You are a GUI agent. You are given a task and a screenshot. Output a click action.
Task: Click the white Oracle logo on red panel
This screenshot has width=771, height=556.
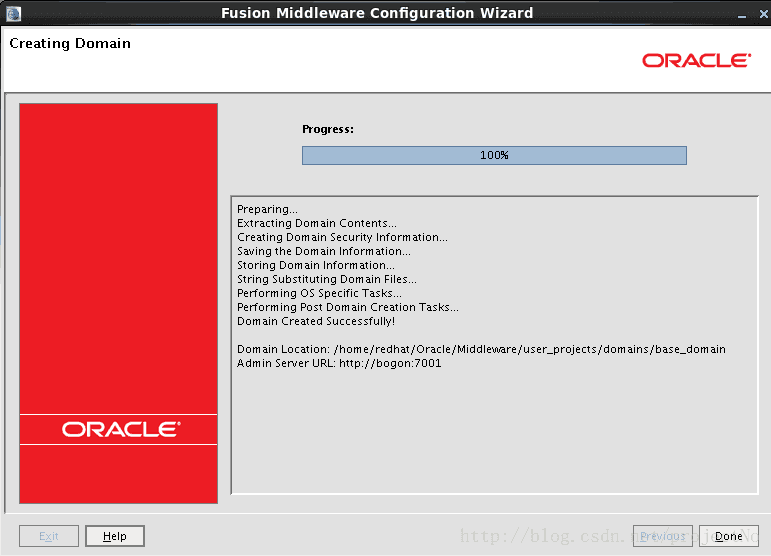point(121,429)
